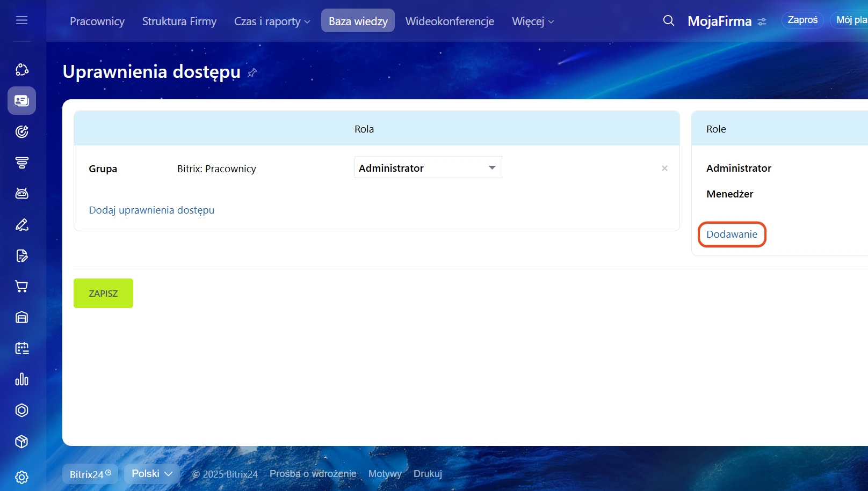Click the shopping cart icon in sidebar
Screen dimensions: 868x491
tap(21, 287)
